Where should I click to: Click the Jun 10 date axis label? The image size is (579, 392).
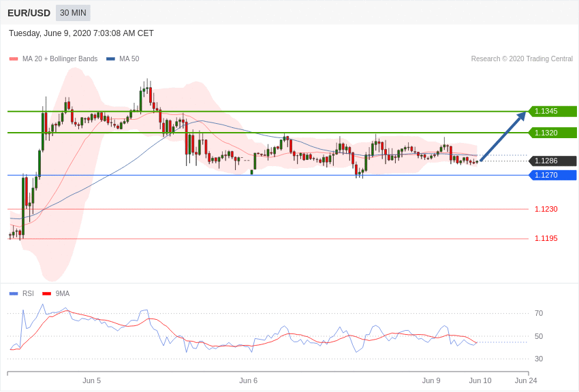[x=480, y=380]
